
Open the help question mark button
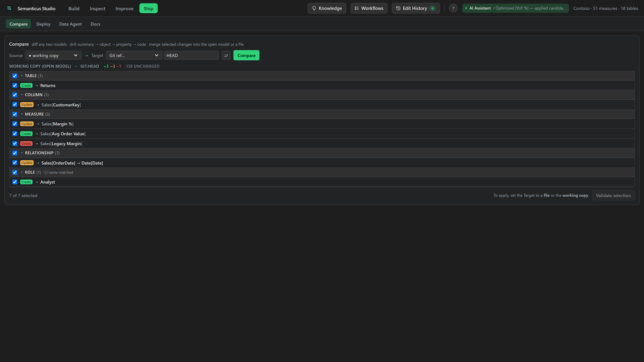[x=453, y=8]
